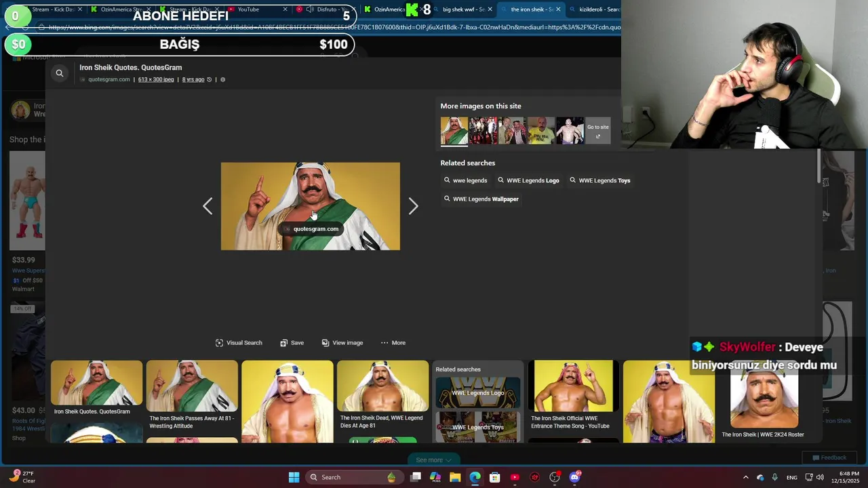Close the YouTube browser tab
Image resolution: width=868 pixels, height=488 pixels.
coord(285,9)
